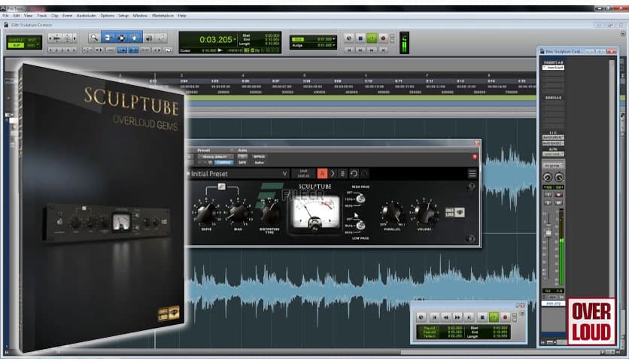629x364 pixels.
Task: Open the 'no group' selector in the mixer
Action: (553, 165)
